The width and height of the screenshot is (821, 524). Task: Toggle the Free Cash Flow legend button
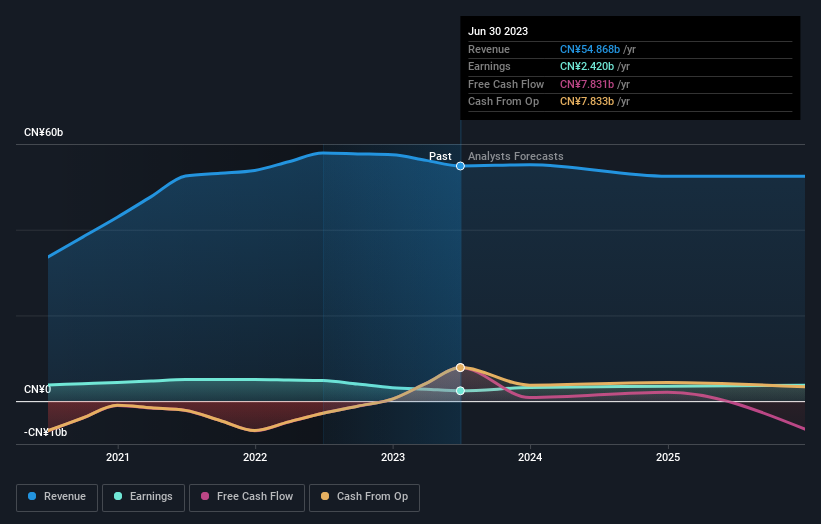[247, 497]
